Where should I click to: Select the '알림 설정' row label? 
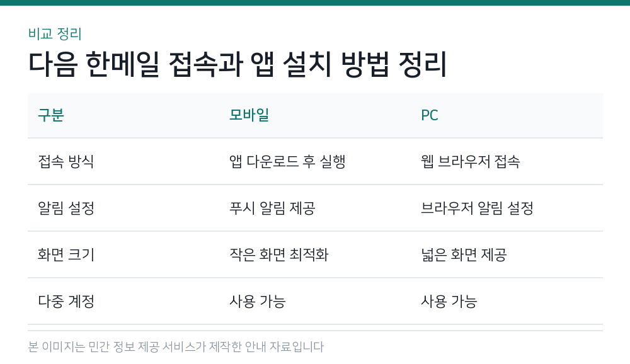[x=66, y=208]
